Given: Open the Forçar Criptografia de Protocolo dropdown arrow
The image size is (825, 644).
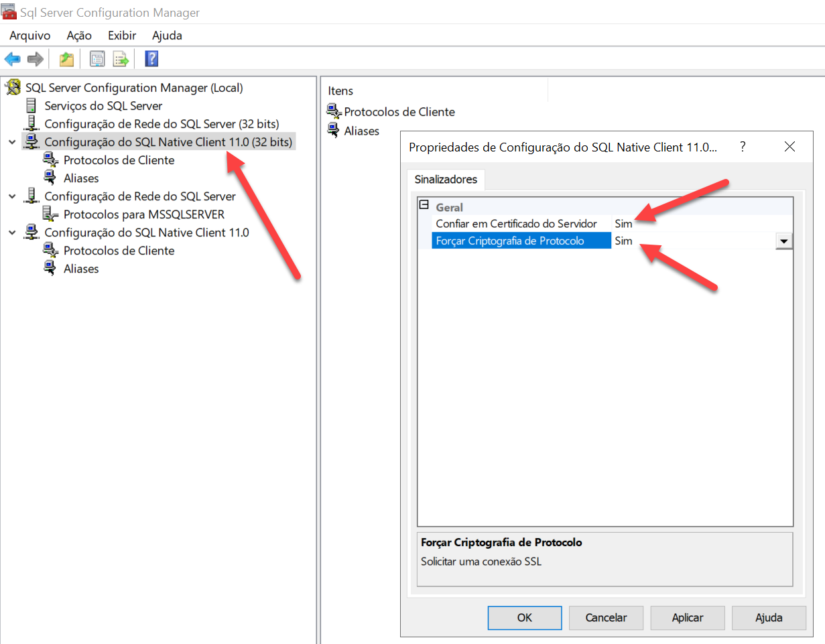Looking at the screenshot, I should 783,241.
